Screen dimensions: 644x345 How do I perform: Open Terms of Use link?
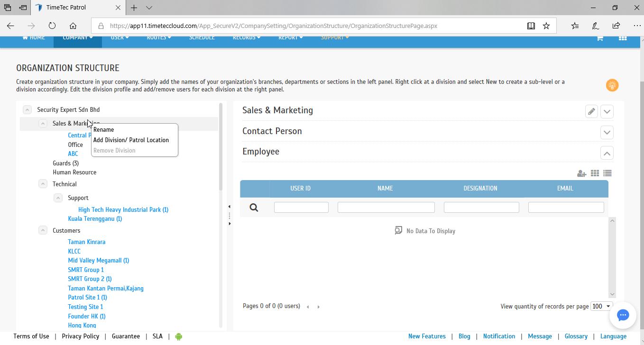click(x=31, y=336)
